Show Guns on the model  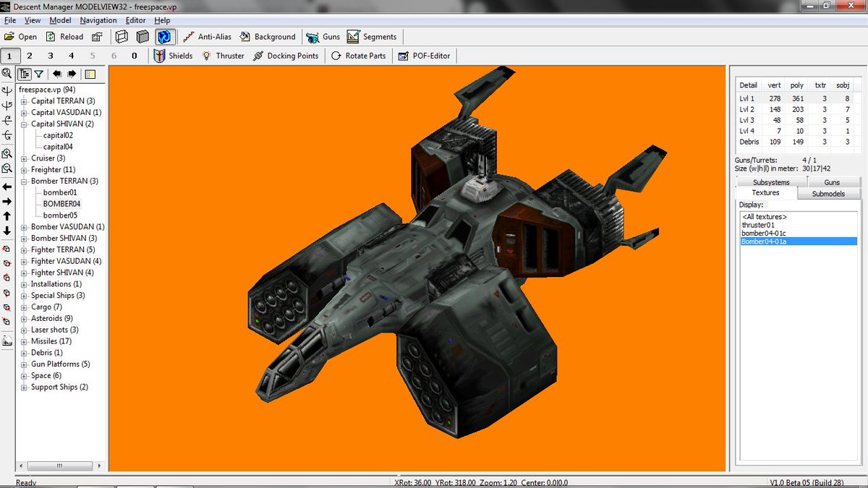(x=323, y=37)
